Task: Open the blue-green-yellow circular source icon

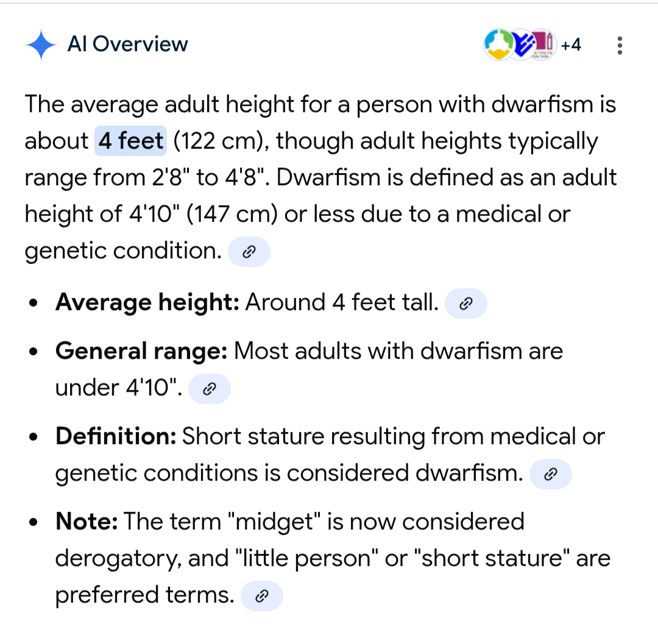Action: click(x=498, y=44)
